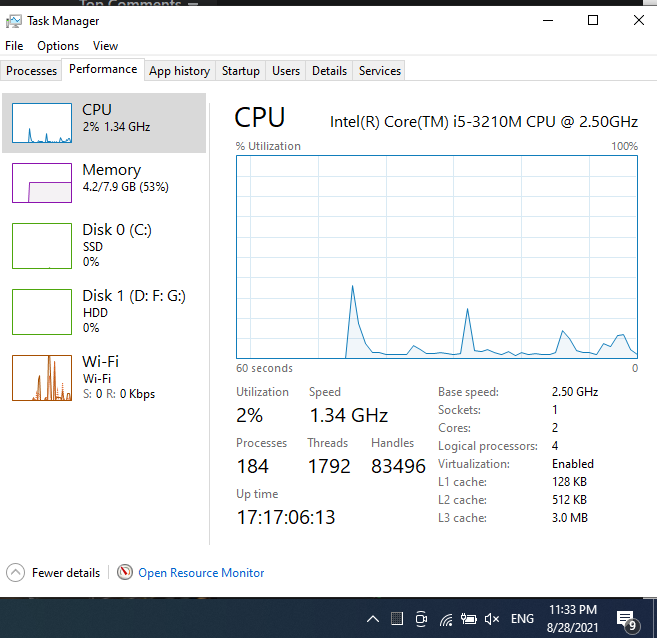Click the 1792 threads count

(x=329, y=466)
